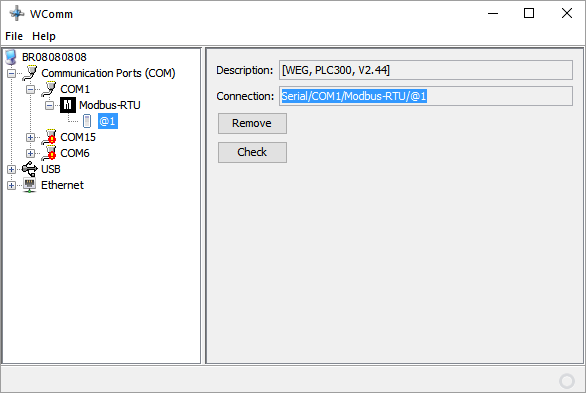Select the Communication Ports (COM) label

click(108, 73)
